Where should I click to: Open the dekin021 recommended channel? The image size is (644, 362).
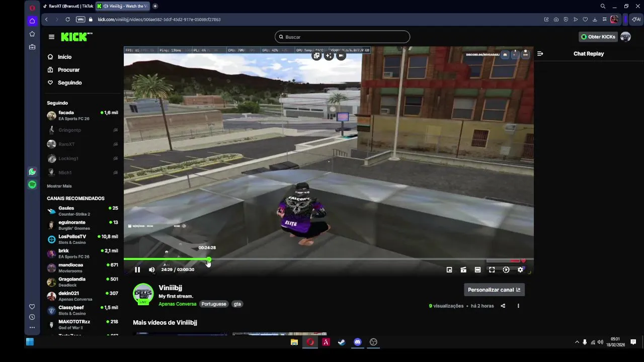pos(83,296)
